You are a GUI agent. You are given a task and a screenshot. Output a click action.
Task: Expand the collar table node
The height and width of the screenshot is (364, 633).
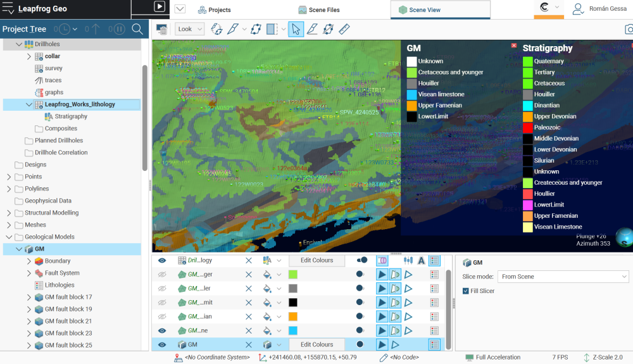(x=28, y=56)
